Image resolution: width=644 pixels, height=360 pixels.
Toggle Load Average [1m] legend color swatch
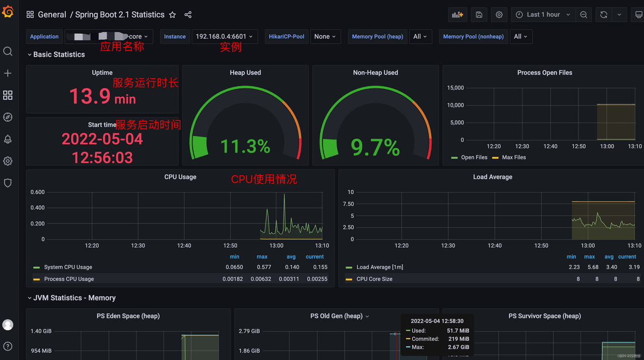(x=349, y=267)
